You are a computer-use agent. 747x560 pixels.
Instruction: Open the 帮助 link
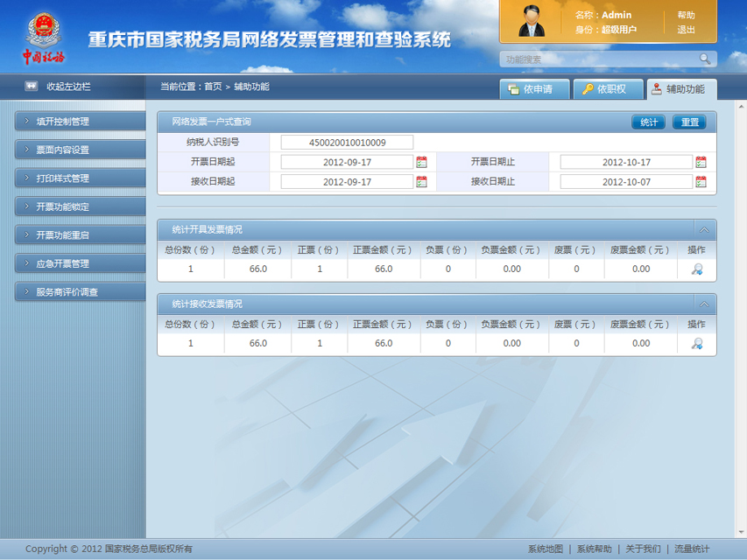(x=686, y=15)
